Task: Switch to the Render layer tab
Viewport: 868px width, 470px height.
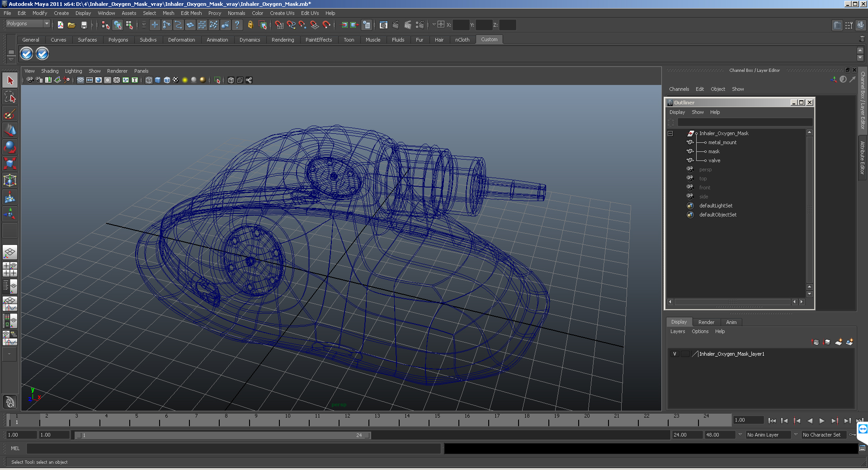Action: (706, 322)
